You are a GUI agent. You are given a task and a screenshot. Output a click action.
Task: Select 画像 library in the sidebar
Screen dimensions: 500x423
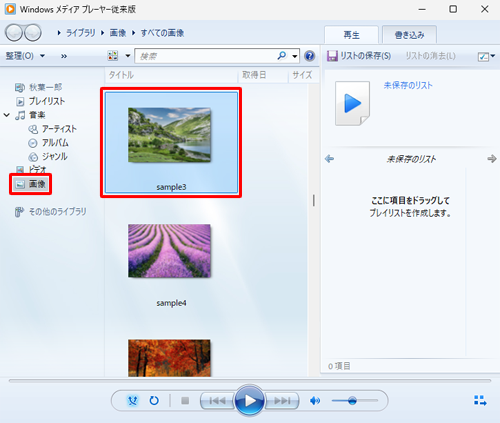coord(30,184)
